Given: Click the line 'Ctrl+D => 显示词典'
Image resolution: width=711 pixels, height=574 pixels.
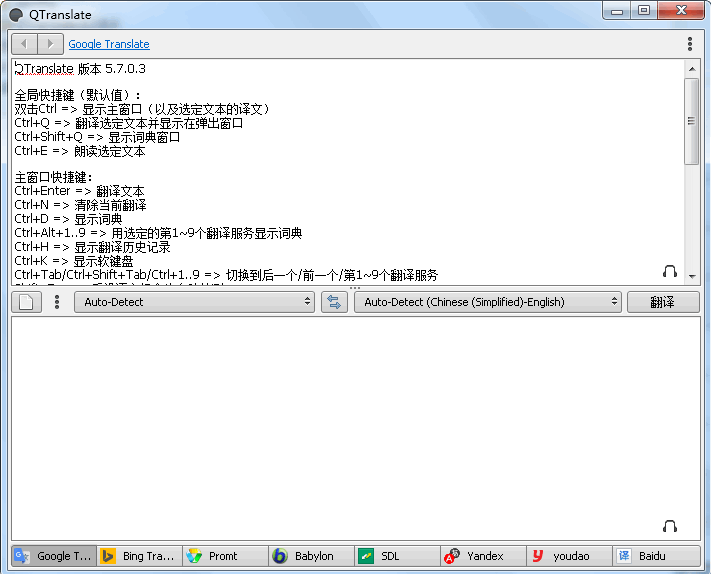Looking at the screenshot, I should [x=68, y=219].
